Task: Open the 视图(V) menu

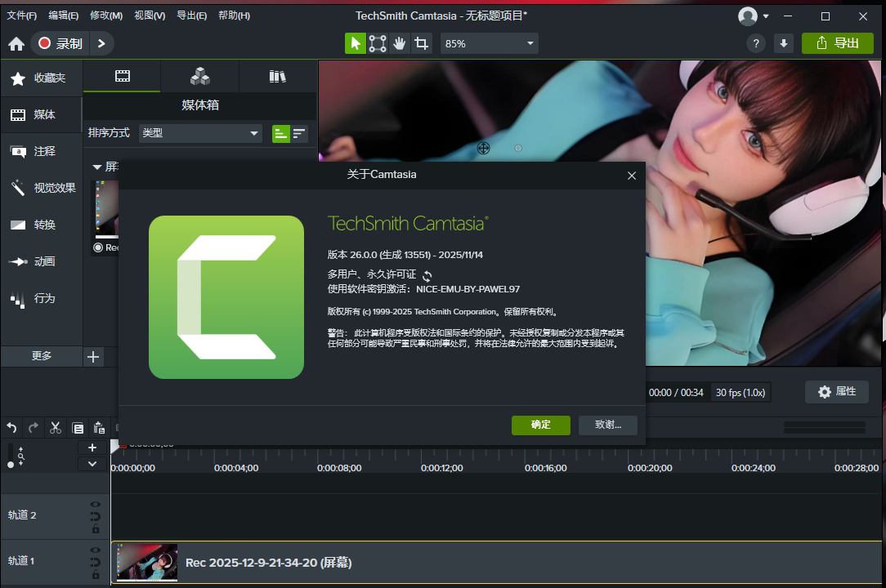Action: (150, 16)
